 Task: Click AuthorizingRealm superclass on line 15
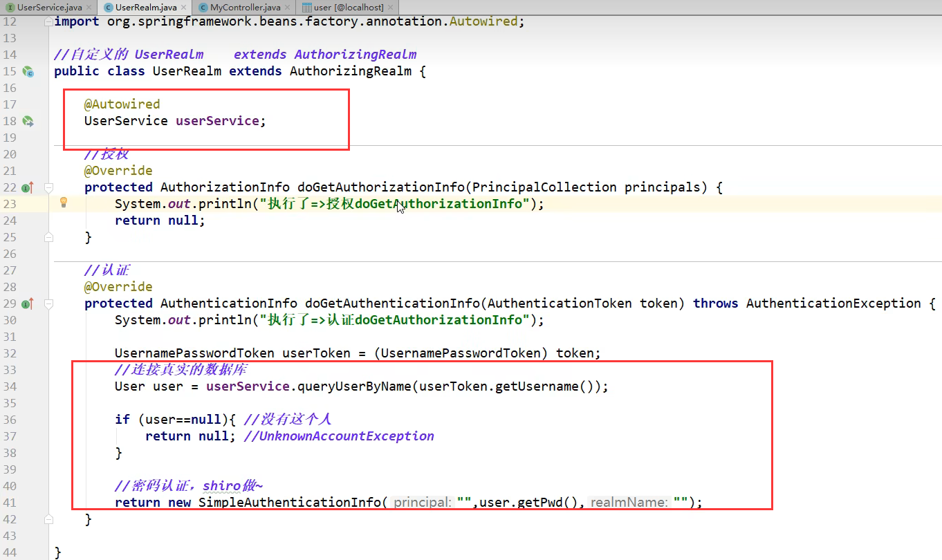click(351, 71)
